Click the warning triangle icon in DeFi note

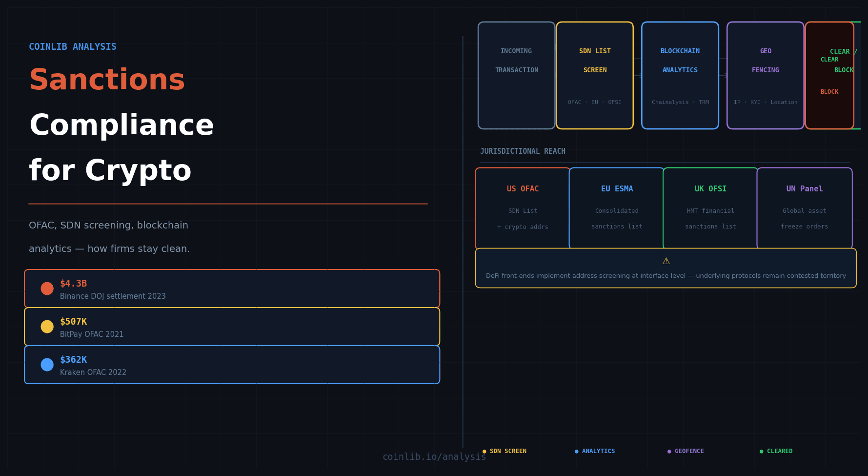pyautogui.click(x=666, y=261)
